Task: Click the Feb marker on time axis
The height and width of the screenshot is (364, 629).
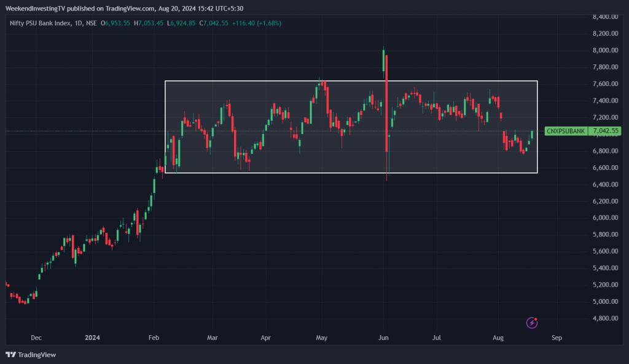Action: point(154,338)
